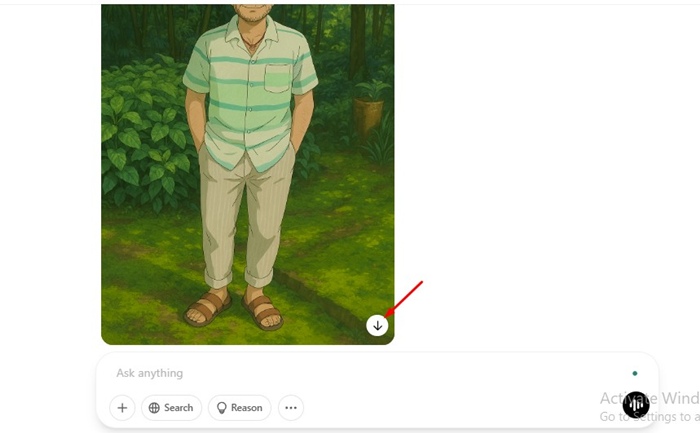Image resolution: width=700 pixels, height=433 pixels.
Task: Open the generated Ghibli-style man image
Action: point(248,174)
